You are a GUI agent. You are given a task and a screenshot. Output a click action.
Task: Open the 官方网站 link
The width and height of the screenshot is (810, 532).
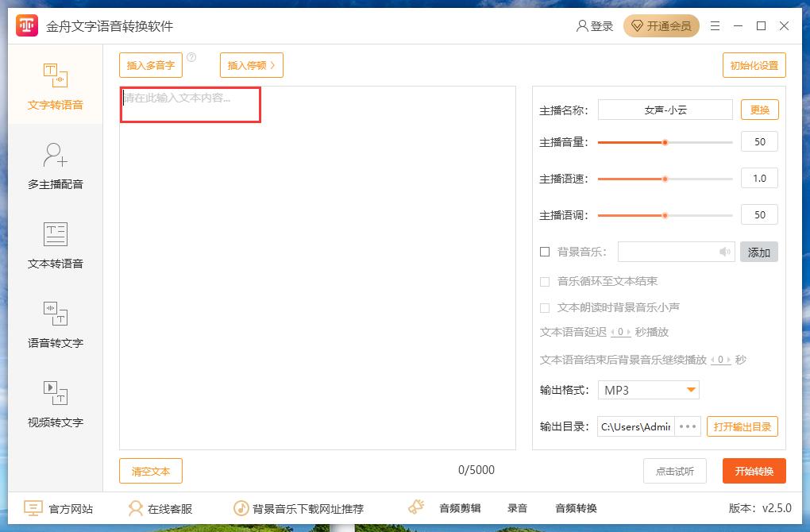point(59,509)
